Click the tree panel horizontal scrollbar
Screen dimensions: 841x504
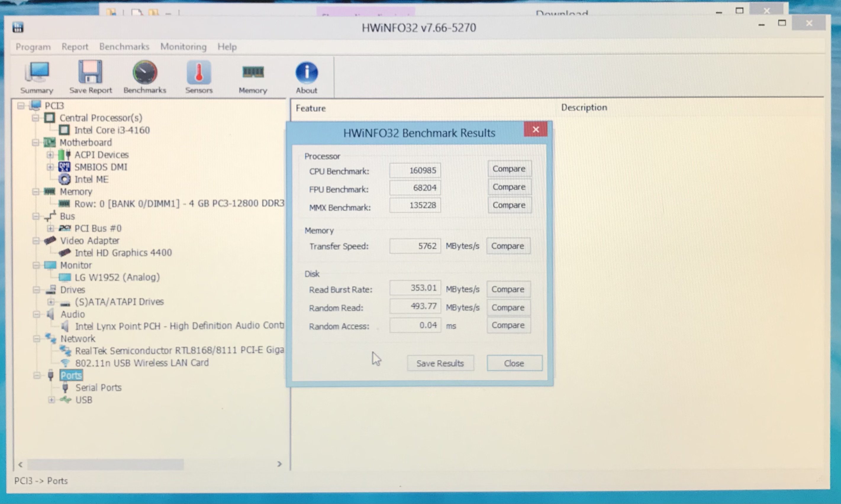pyautogui.click(x=105, y=464)
